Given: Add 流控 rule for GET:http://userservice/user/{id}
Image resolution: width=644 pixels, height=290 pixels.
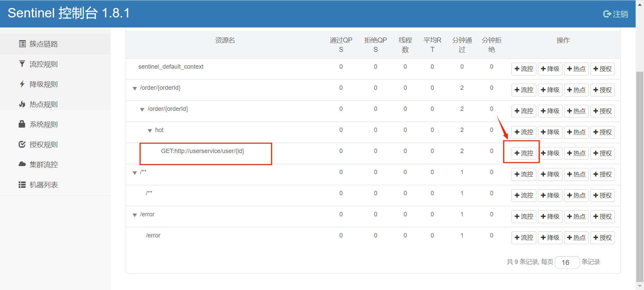Looking at the screenshot, I should coord(524,153).
